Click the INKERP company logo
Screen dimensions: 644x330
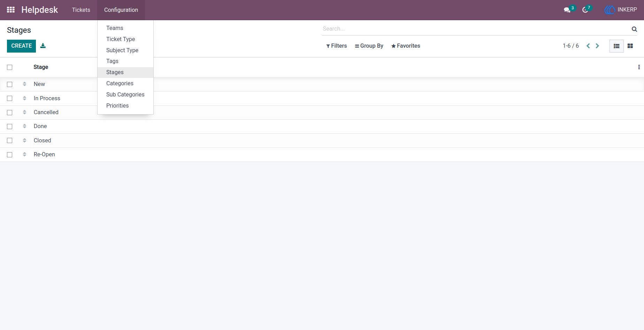click(x=609, y=10)
